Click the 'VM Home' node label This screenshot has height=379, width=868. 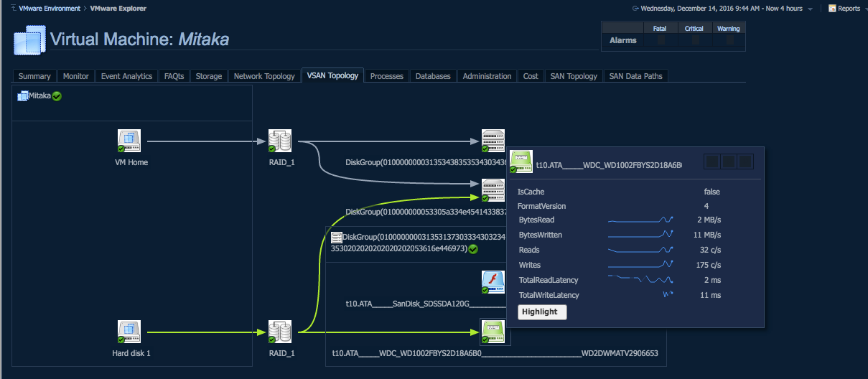tap(131, 162)
